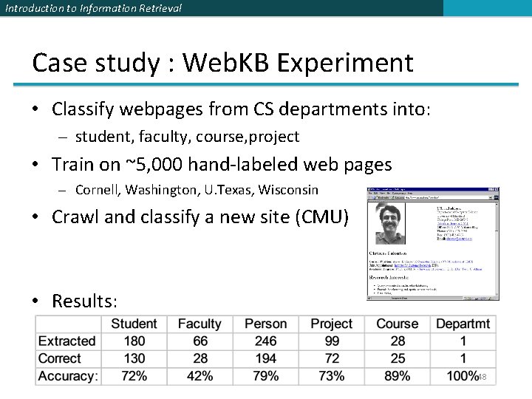Image resolution: width=532 pixels, height=399 pixels.
Task: Click the Student Extracted value '180'
Action: pyautogui.click(x=134, y=341)
